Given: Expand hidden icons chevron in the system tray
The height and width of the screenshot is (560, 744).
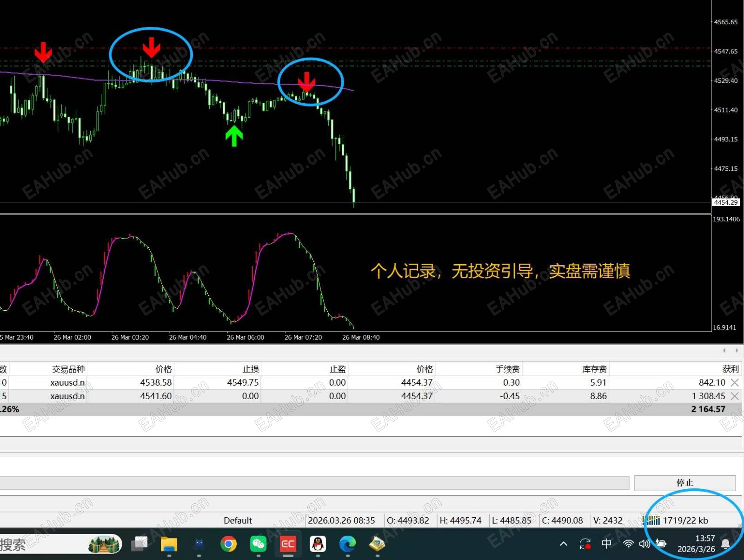Looking at the screenshot, I should pyautogui.click(x=563, y=544).
